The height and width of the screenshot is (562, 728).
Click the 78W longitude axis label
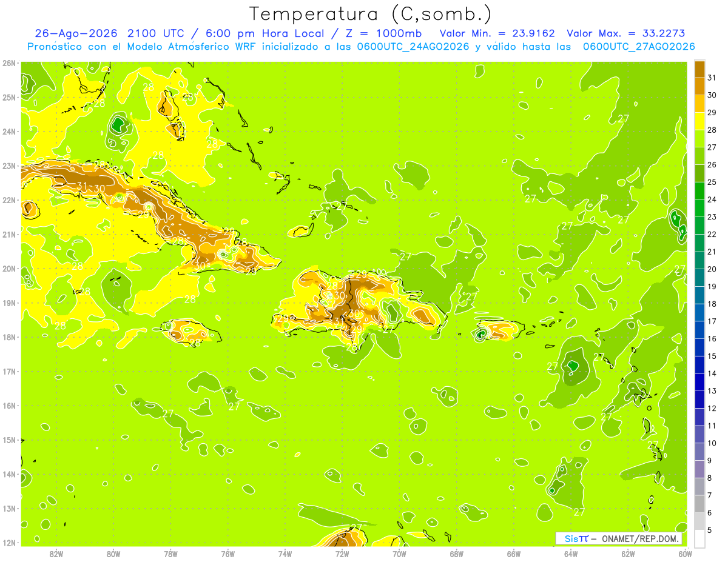pos(170,554)
